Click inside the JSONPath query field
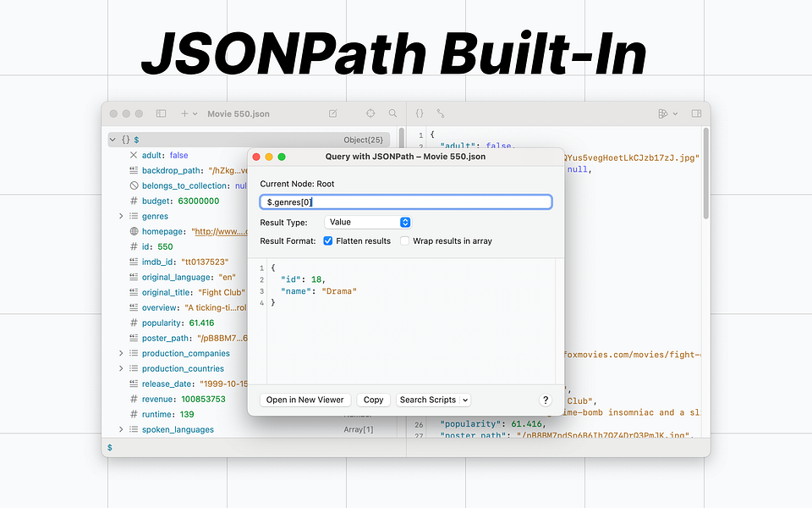This screenshot has height=508, width=812. (406, 202)
